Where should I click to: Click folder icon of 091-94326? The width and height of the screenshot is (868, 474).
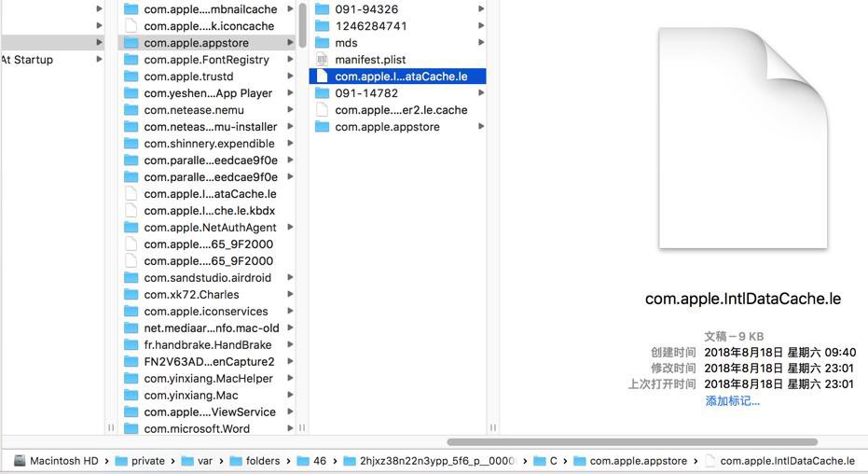[x=323, y=8]
